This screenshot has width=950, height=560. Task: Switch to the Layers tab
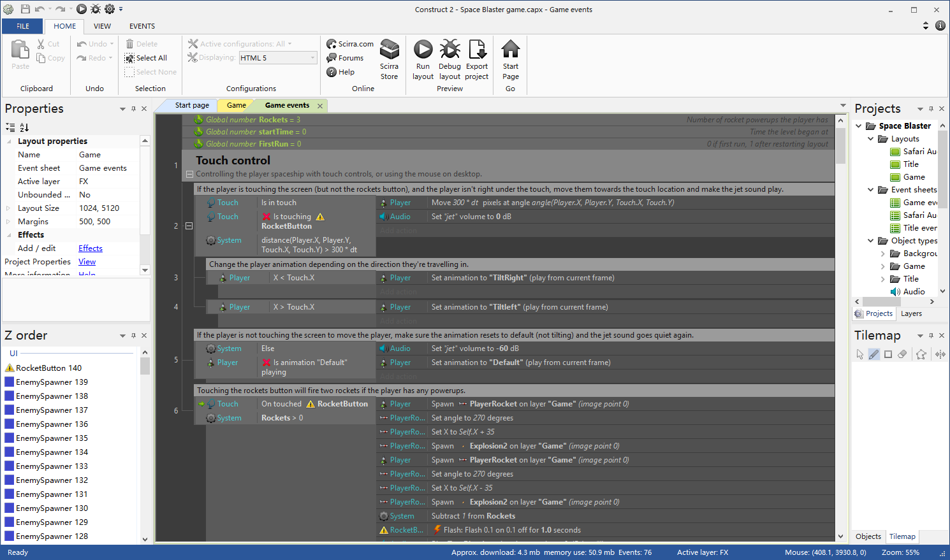click(911, 313)
